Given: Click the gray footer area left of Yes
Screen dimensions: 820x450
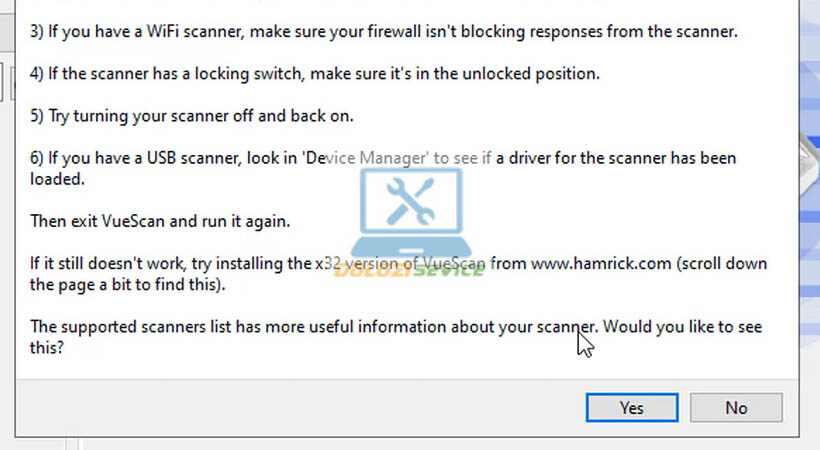Looking at the screenshot, I should 300,407.
